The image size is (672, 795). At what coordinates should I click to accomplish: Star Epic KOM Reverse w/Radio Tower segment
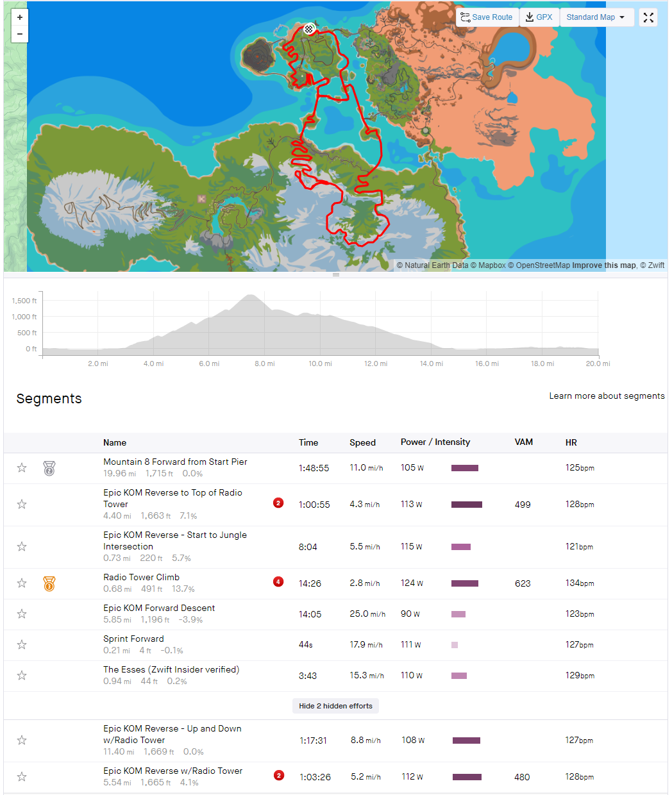[x=22, y=777]
